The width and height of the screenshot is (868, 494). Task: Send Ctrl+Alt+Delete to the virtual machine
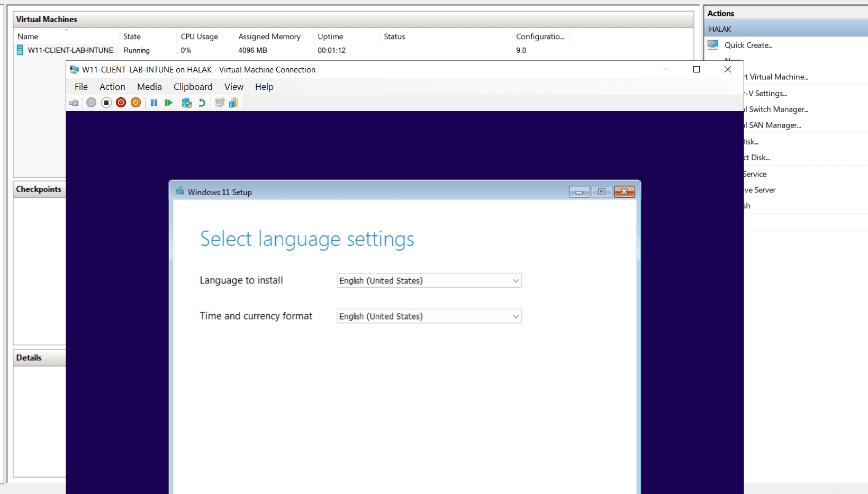click(74, 103)
